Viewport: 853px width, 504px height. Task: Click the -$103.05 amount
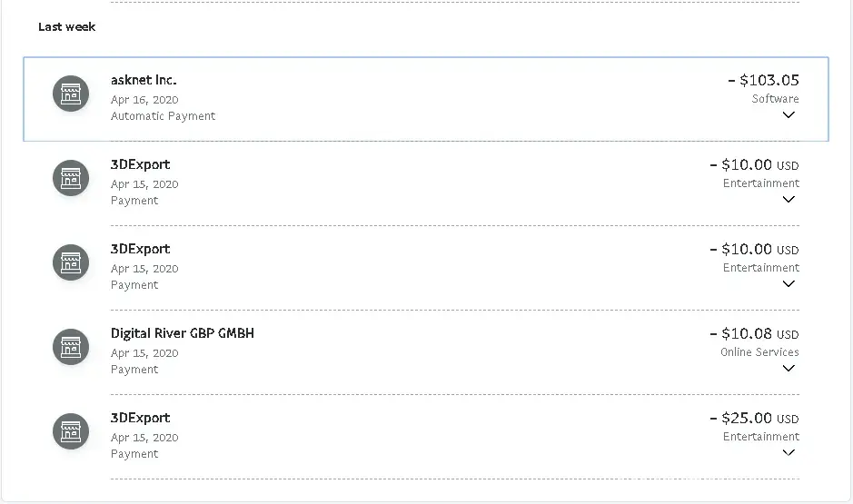click(x=763, y=80)
